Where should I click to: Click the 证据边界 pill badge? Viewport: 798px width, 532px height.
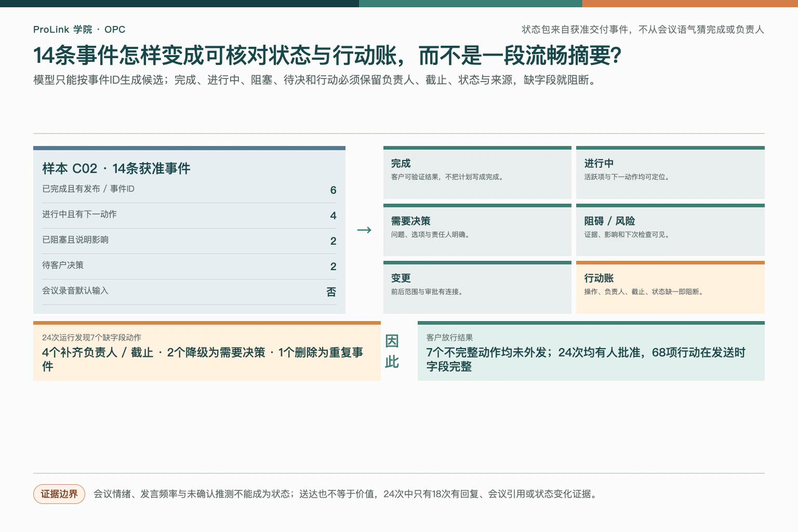pyautogui.click(x=59, y=494)
